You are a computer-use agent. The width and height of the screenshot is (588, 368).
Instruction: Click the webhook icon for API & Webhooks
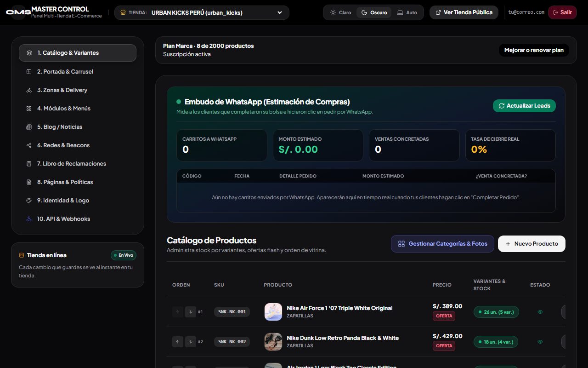pyautogui.click(x=29, y=219)
